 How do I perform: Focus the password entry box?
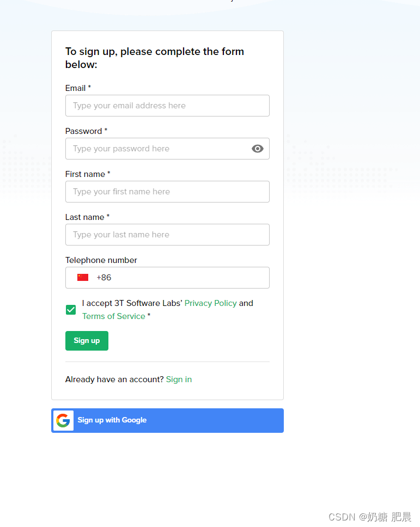pos(158,148)
